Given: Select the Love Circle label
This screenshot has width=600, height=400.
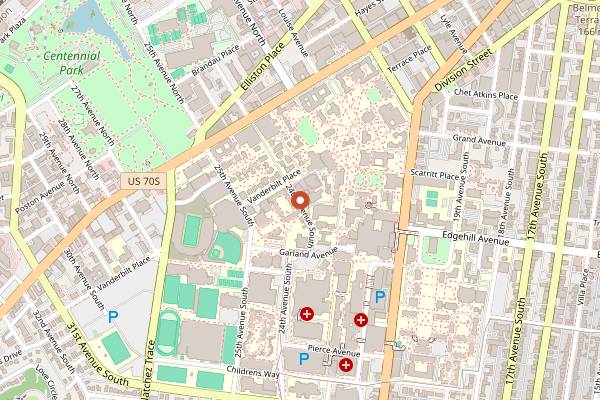Looking at the screenshot, I should 47,382.
